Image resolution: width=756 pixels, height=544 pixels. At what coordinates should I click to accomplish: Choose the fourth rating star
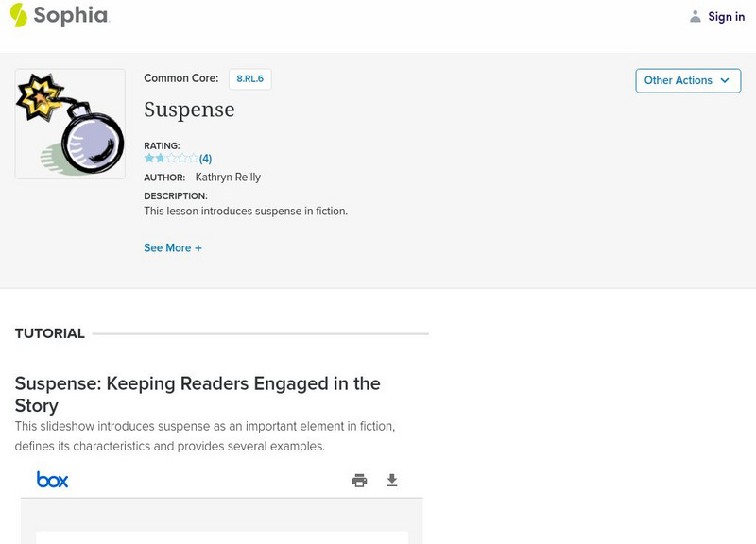tap(182, 159)
